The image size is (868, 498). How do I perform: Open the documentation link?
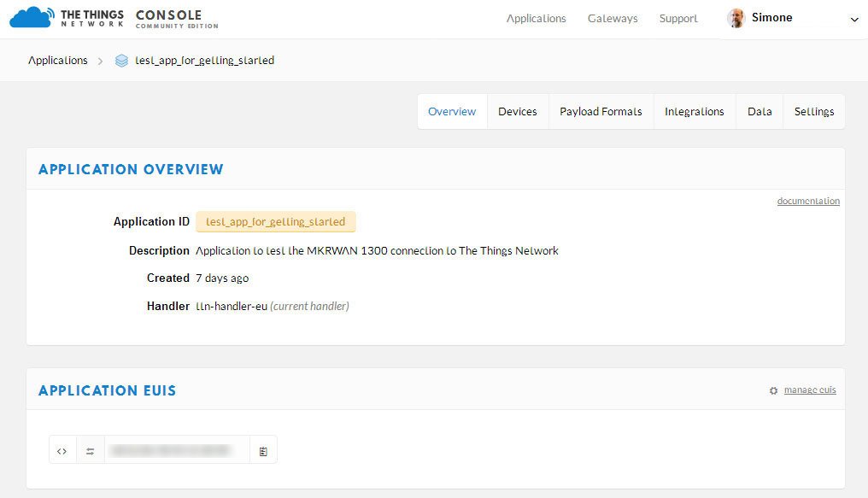[x=808, y=201]
